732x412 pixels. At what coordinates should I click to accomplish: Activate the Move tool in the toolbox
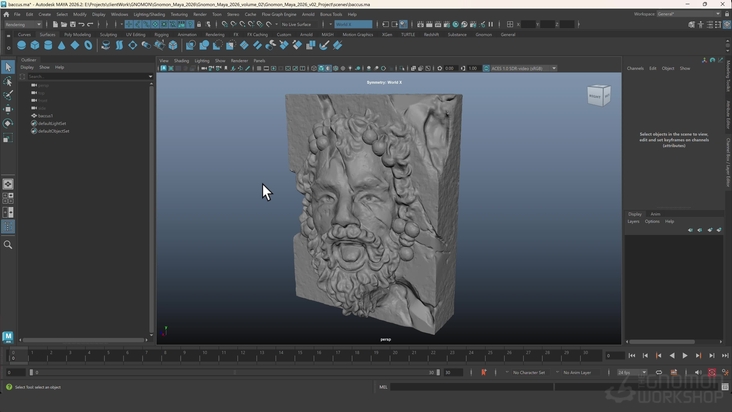[8, 109]
